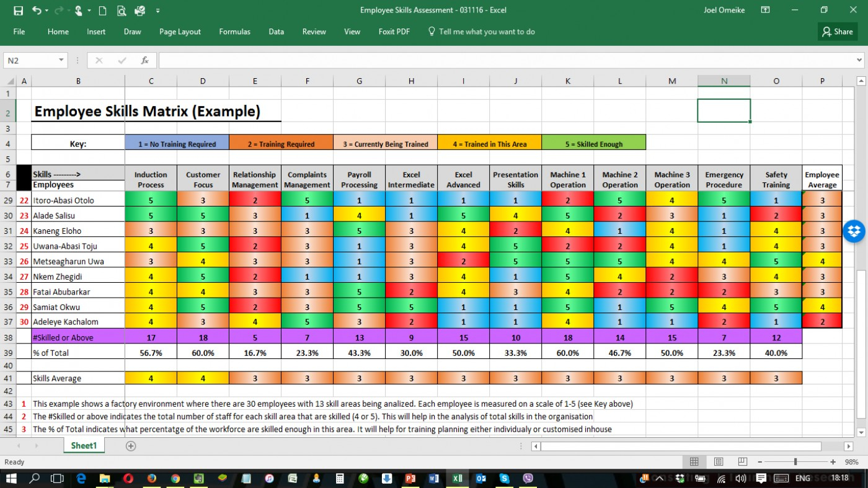This screenshot has height=488, width=868.
Task: Create a new blank workbook
Action: tap(103, 11)
